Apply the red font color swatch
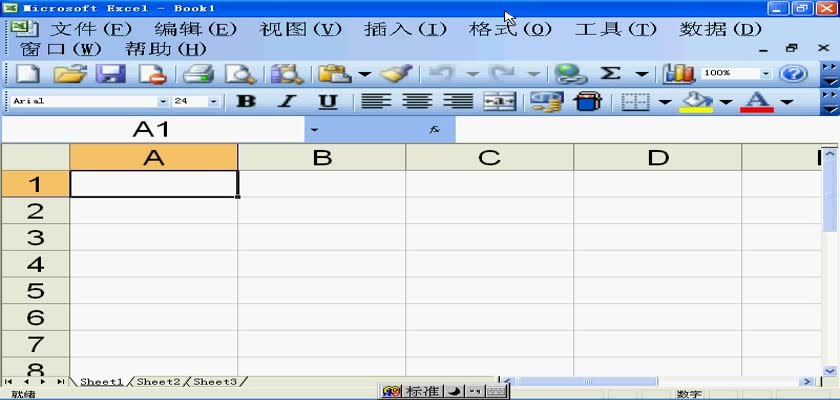The height and width of the screenshot is (400, 840). coord(756,102)
